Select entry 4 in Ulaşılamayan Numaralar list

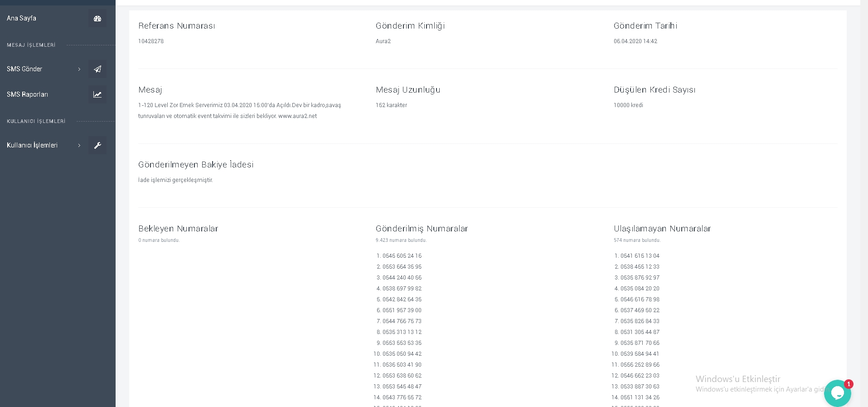(640, 289)
